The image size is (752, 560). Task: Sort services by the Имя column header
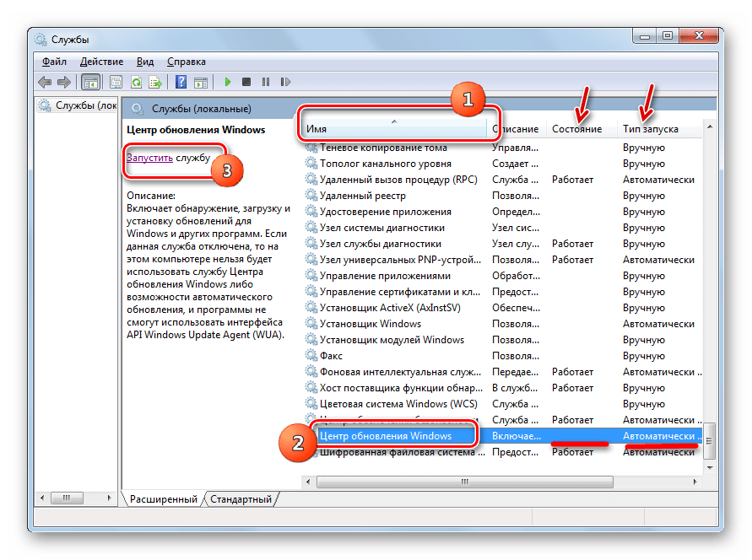[392, 129]
